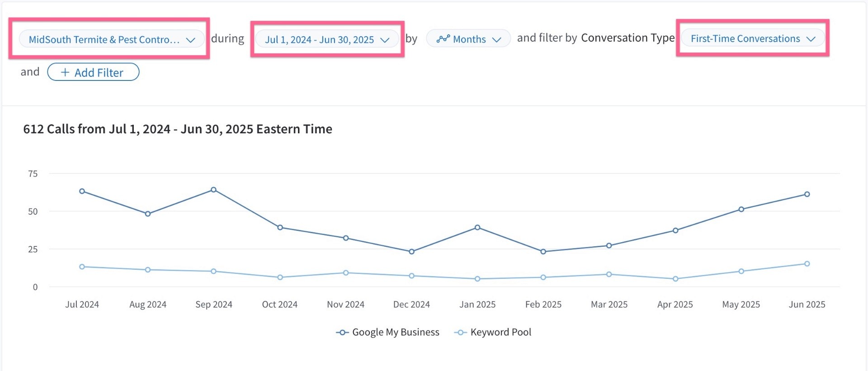Image resolution: width=868 pixels, height=371 pixels.
Task: Toggle the Keyword Pool legend series
Action: click(x=493, y=332)
